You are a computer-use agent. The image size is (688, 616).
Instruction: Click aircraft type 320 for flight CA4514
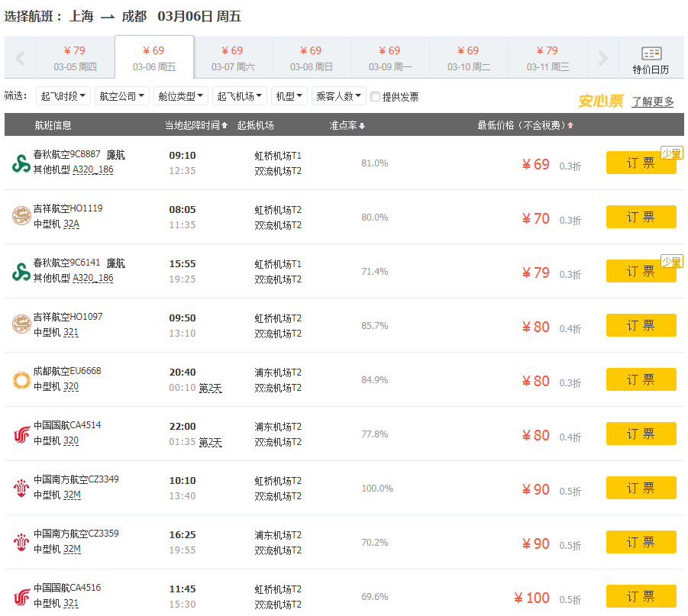point(71,441)
